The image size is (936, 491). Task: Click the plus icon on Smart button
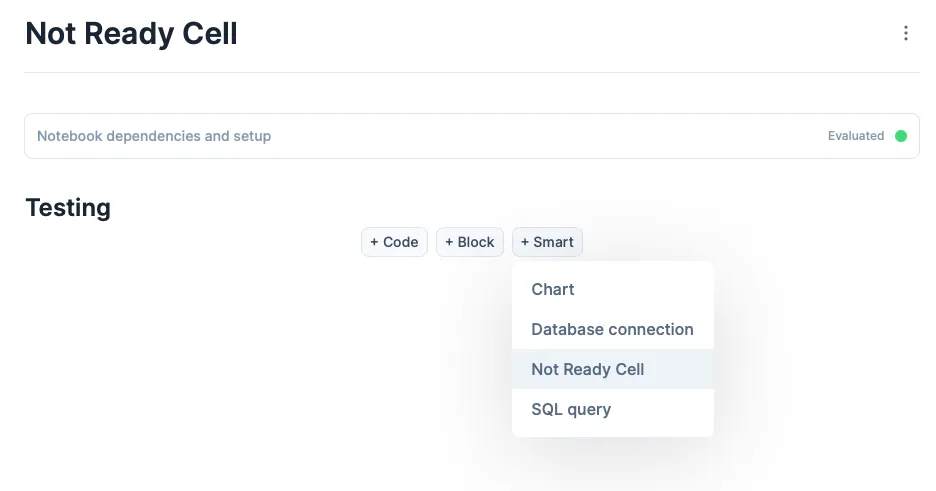pos(525,242)
